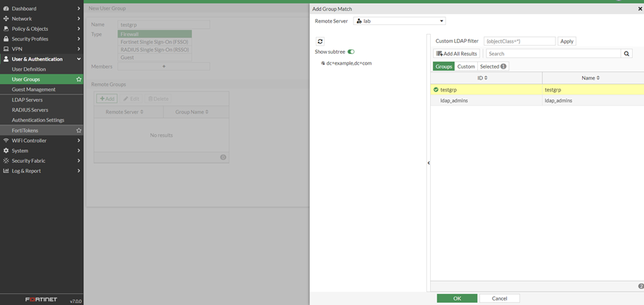Click the testgrp cell in the Name column
This screenshot has height=305, width=644.
(593, 90)
